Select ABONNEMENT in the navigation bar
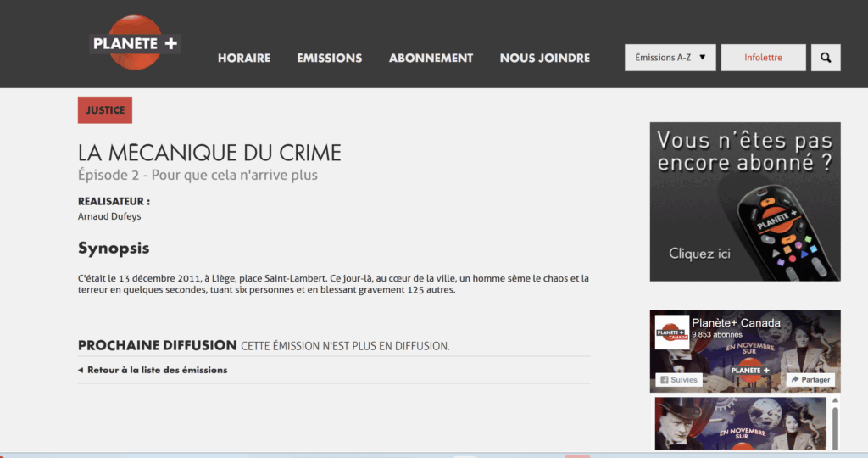The image size is (868, 458). coord(431,59)
